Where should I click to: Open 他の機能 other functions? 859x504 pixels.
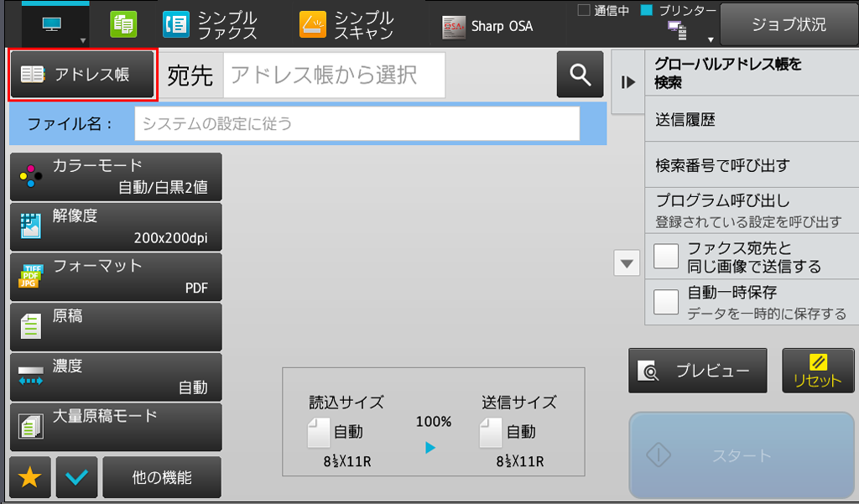(162, 477)
